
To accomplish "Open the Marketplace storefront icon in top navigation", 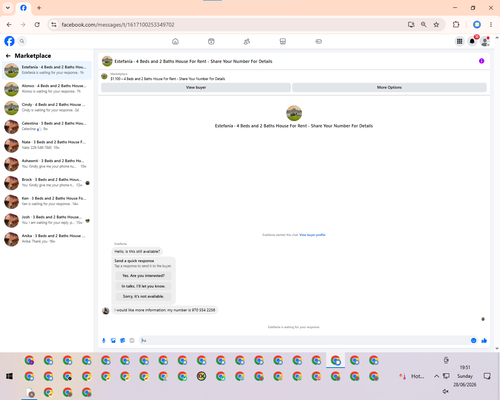I will click(283, 41).
